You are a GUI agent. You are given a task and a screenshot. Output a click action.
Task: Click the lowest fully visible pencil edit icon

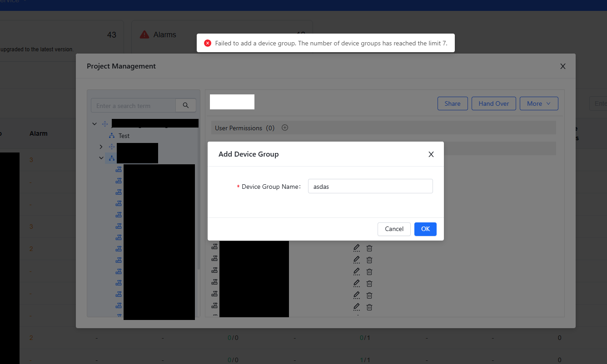357,307
